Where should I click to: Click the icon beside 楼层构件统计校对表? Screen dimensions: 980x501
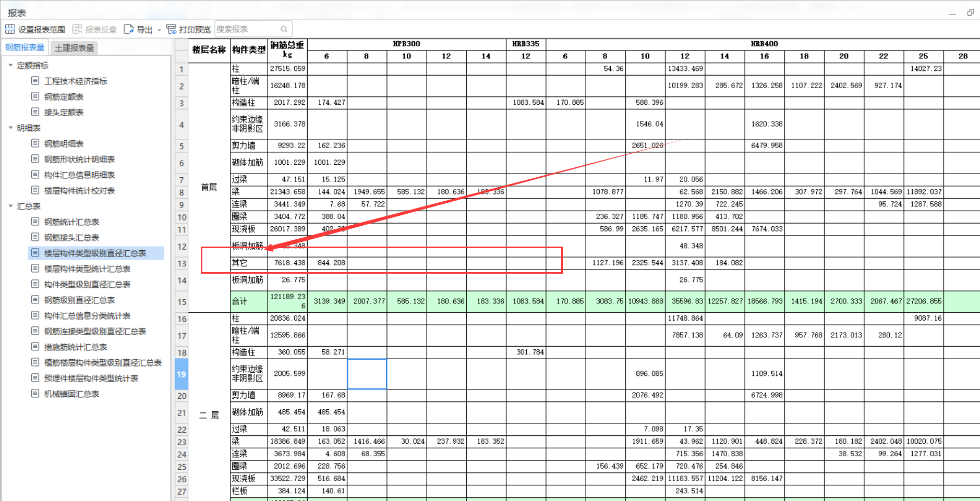[35, 190]
